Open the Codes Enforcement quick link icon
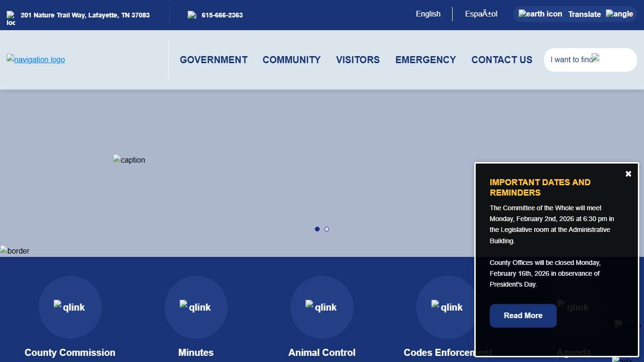Image resolution: width=644 pixels, height=362 pixels. (447, 307)
